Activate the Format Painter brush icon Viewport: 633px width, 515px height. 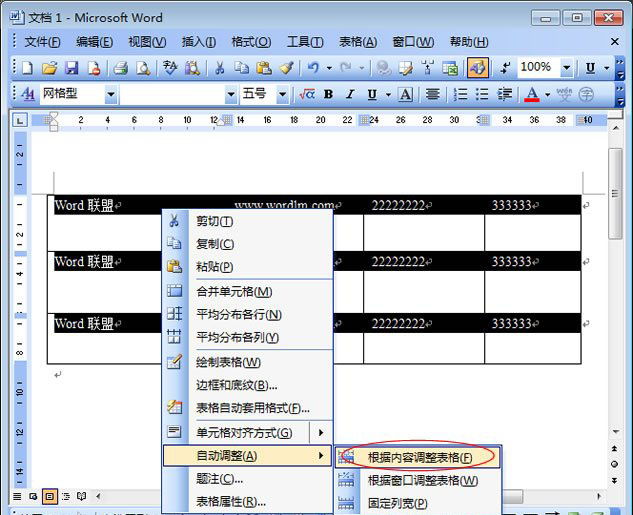click(286, 68)
